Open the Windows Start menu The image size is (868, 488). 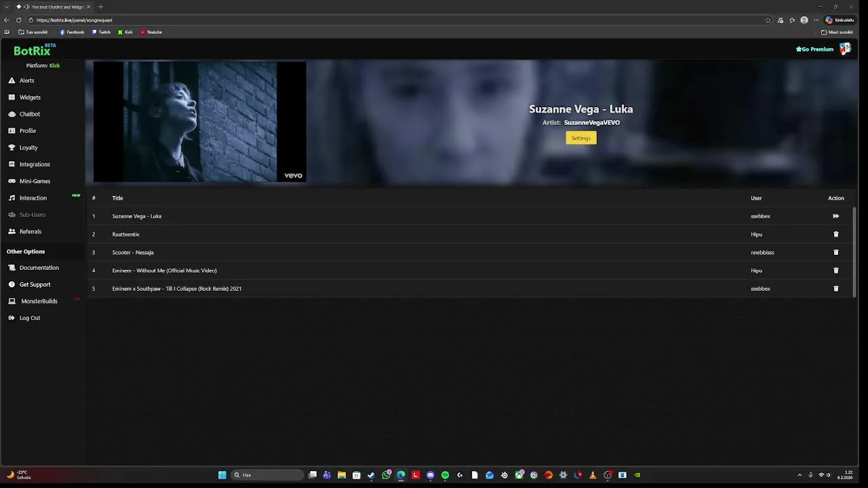click(x=222, y=475)
